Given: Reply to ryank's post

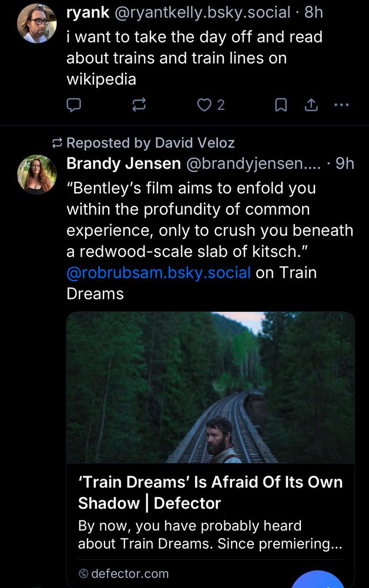Looking at the screenshot, I should [x=73, y=105].
